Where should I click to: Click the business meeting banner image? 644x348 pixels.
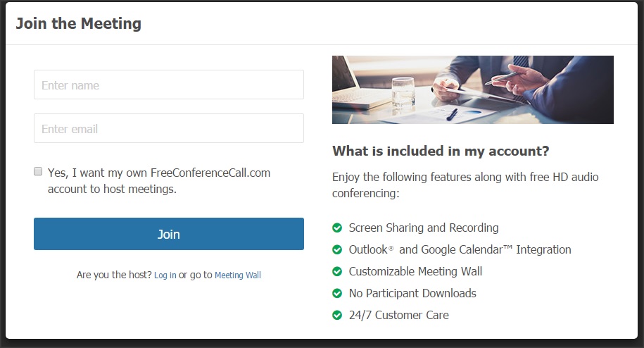pyautogui.click(x=473, y=89)
